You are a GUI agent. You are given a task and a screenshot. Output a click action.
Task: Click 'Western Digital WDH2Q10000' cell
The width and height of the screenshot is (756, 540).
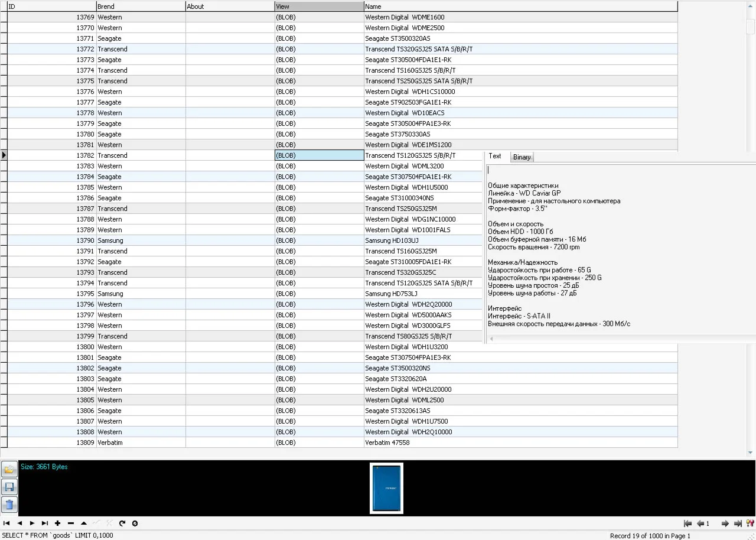coord(521,432)
